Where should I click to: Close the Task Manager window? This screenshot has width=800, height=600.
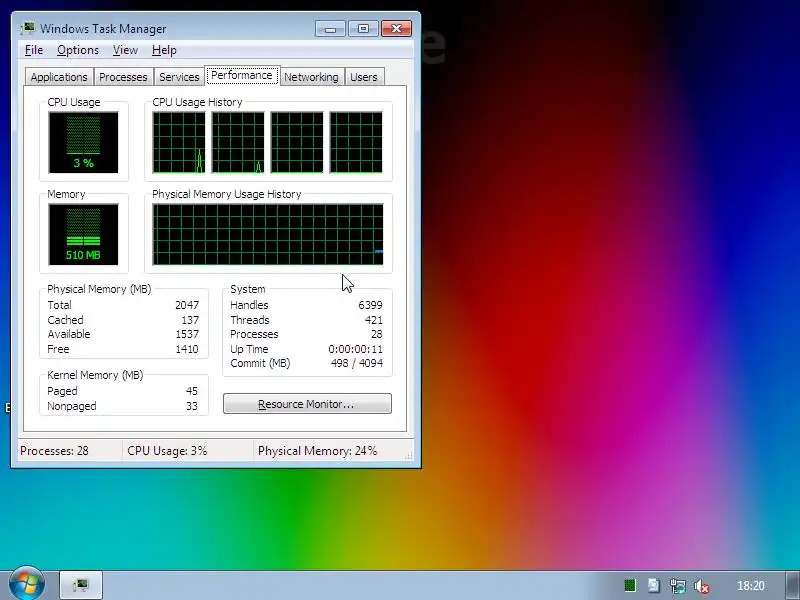point(396,29)
